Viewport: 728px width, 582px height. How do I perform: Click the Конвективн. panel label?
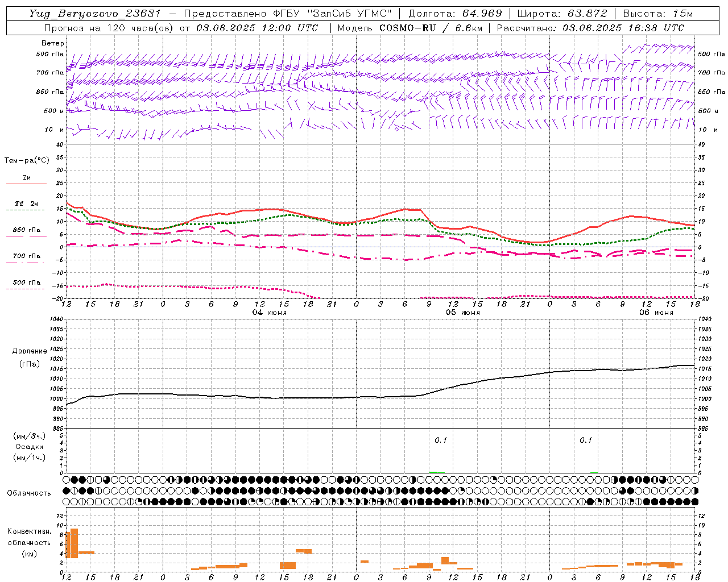coord(29,531)
